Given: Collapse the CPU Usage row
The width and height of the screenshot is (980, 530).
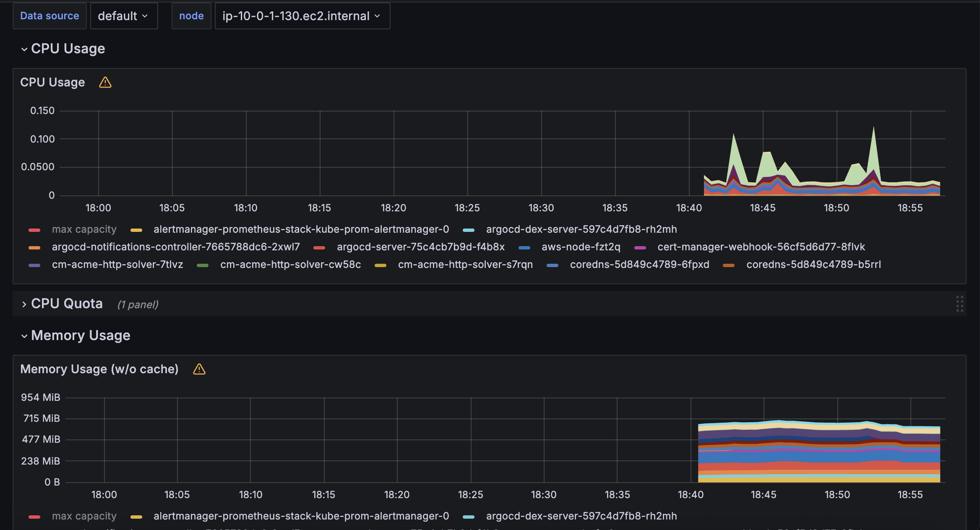Looking at the screenshot, I should 24,49.
